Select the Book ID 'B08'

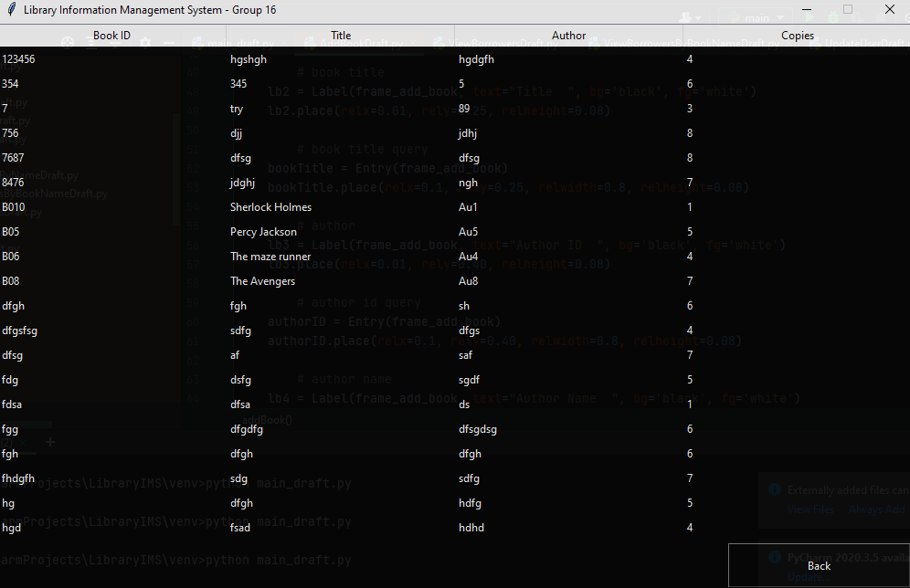pyautogui.click(x=10, y=281)
